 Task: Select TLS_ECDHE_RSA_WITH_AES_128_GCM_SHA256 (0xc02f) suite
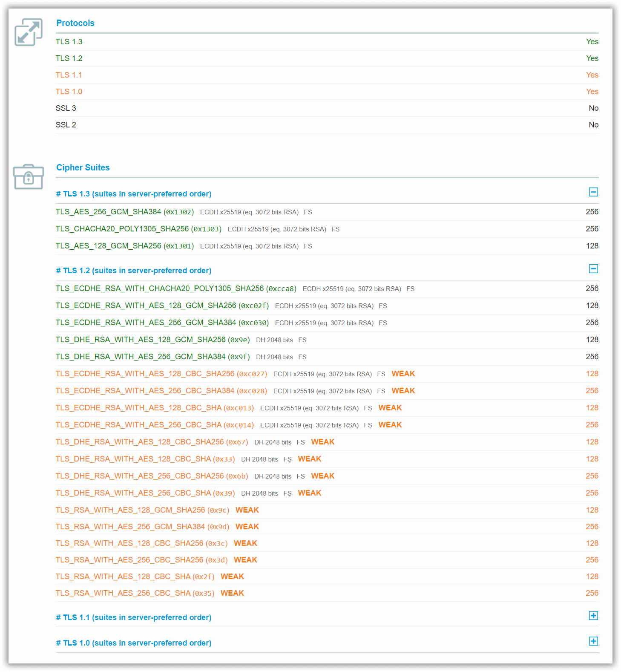click(162, 306)
